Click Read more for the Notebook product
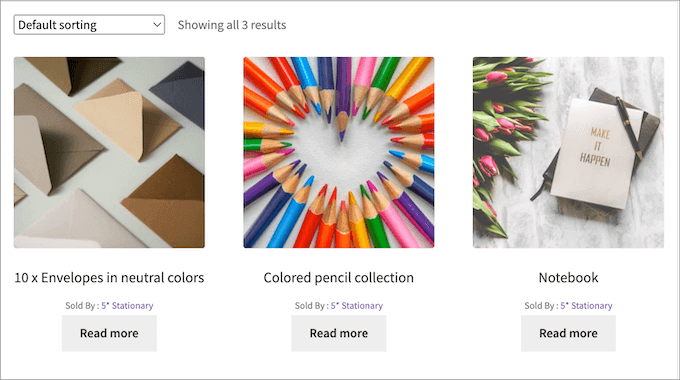The height and width of the screenshot is (380, 680). click(568, 333)
